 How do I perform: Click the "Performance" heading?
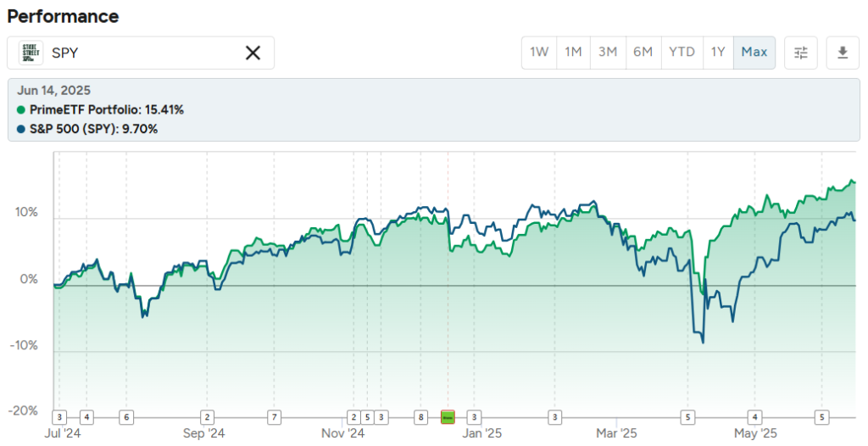[63, 16]
